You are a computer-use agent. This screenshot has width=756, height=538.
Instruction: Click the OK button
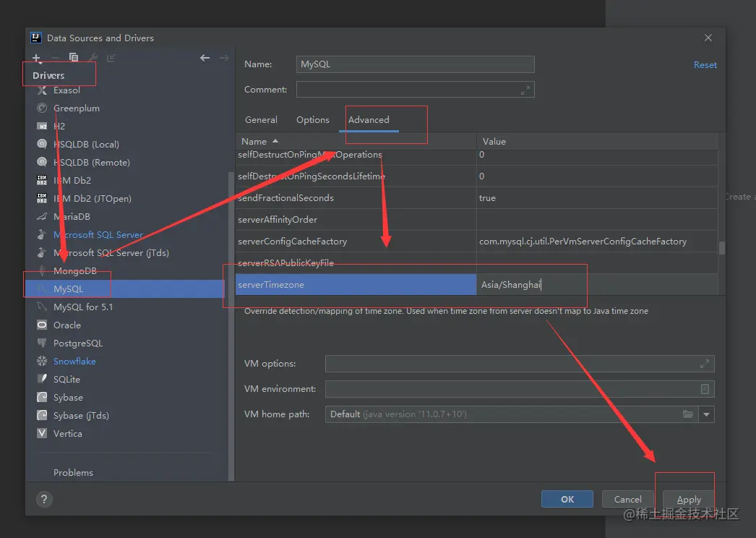point(567,500)
